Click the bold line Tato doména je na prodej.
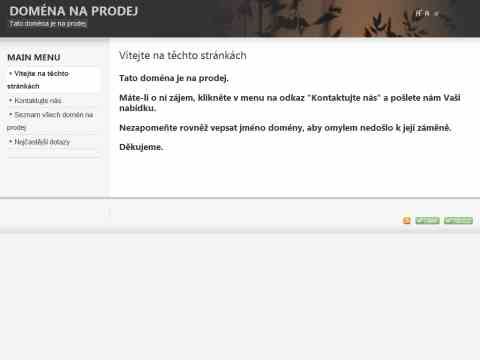The image size is (480, 360). pyautogui.click(x=174, y=78)
